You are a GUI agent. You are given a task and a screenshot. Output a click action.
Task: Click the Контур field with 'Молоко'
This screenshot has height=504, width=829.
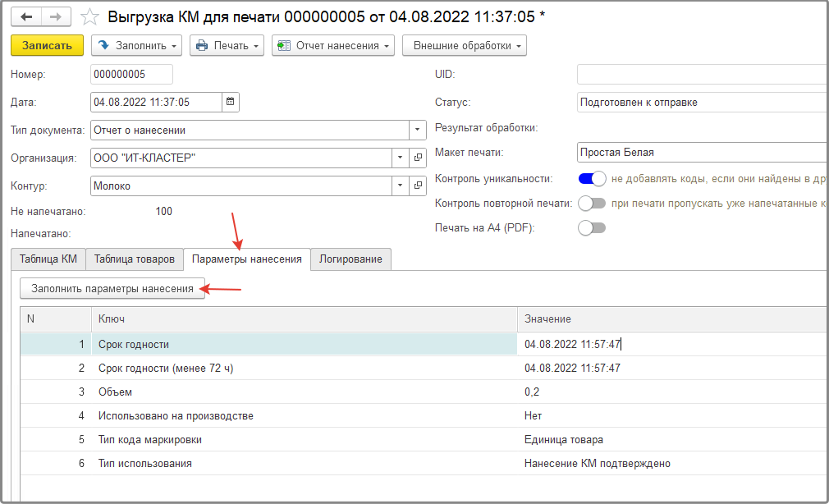pyautogui.click(x=241, y=186)
